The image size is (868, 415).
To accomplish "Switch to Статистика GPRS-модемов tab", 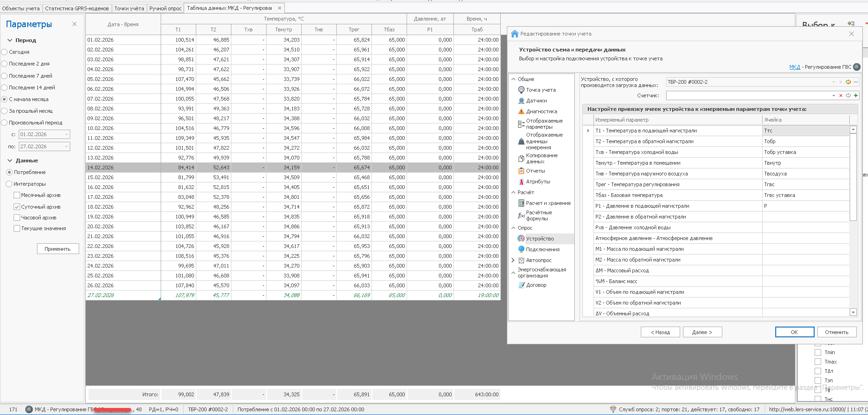I will tap(77, 8).
